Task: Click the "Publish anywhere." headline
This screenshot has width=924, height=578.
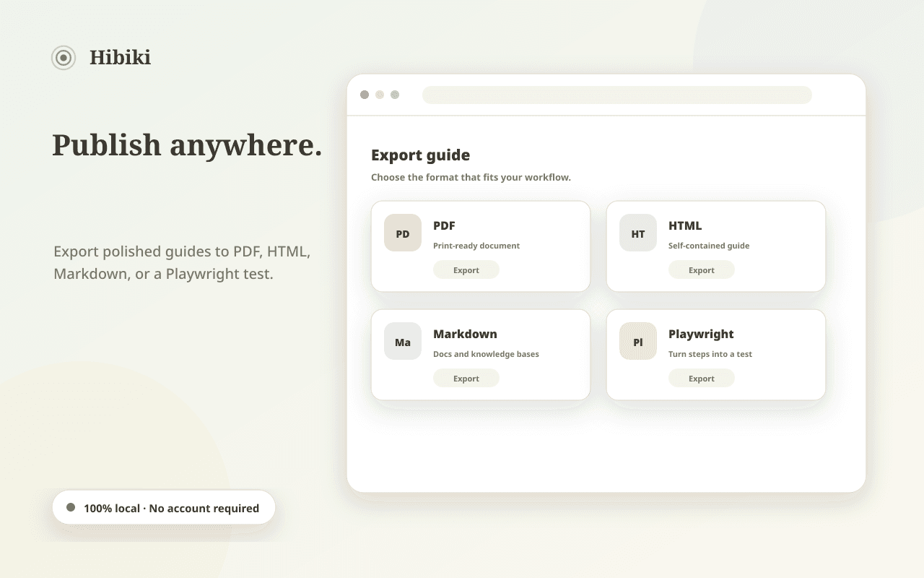Action: pos(187,144)
